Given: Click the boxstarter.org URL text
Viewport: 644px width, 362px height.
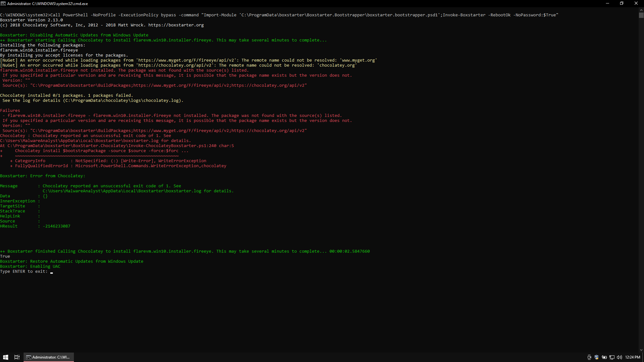Looking at the screenshot, I should [x=177, y=25].
